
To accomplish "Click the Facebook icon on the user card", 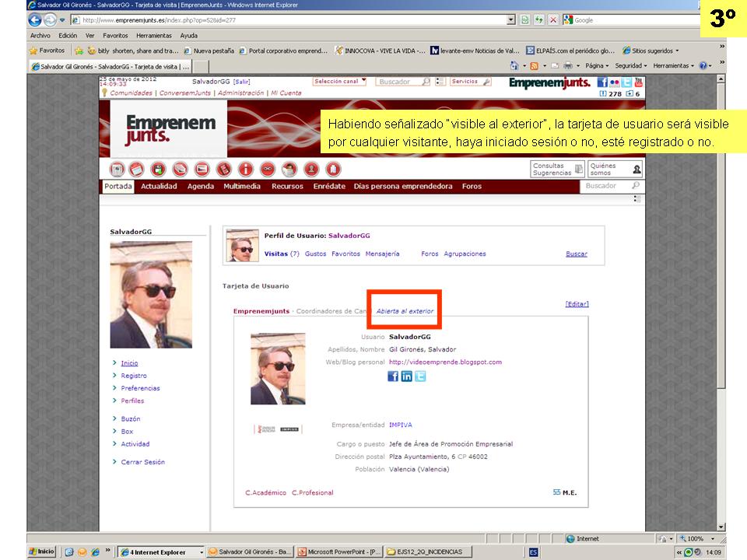I will pyautogui.click(x=393, y=376).
